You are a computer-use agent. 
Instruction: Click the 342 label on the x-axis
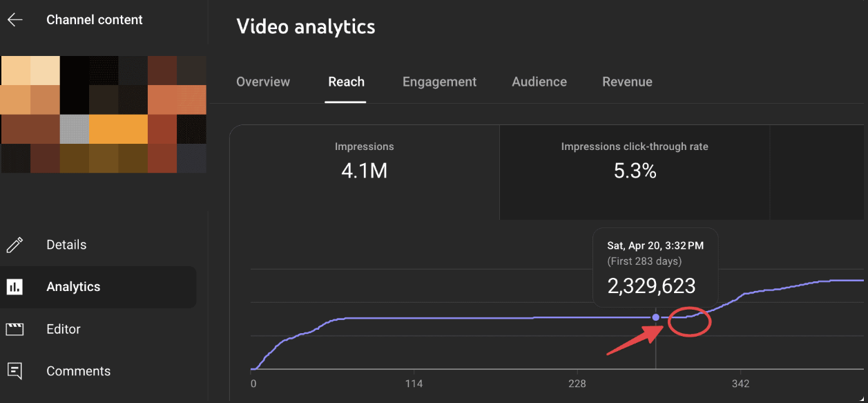740,384
